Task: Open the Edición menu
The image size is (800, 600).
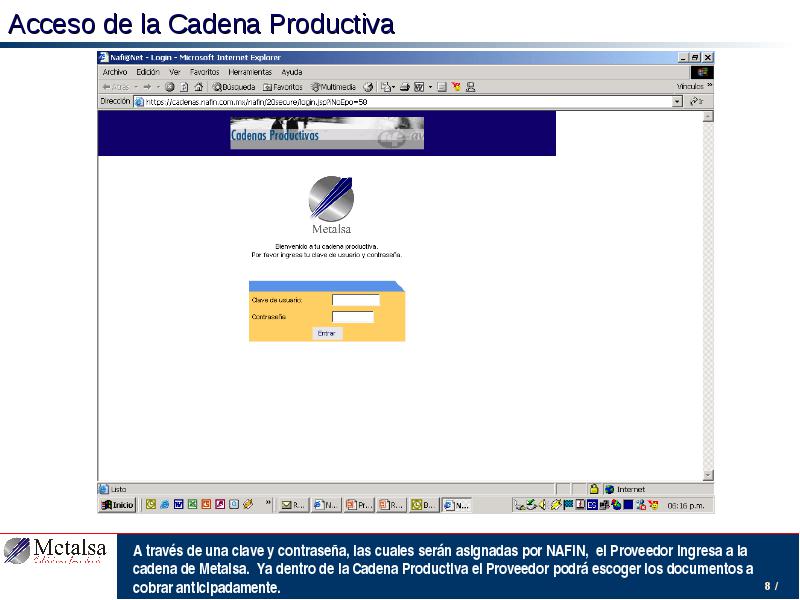Action: pos(148,72)
